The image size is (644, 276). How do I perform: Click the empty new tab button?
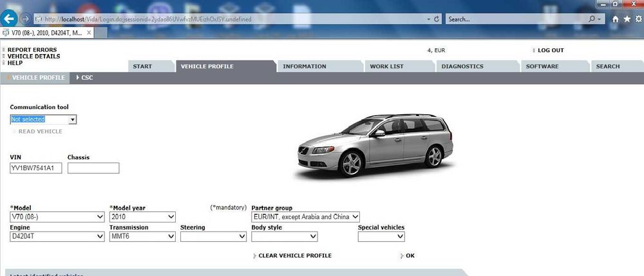[102, 33]
